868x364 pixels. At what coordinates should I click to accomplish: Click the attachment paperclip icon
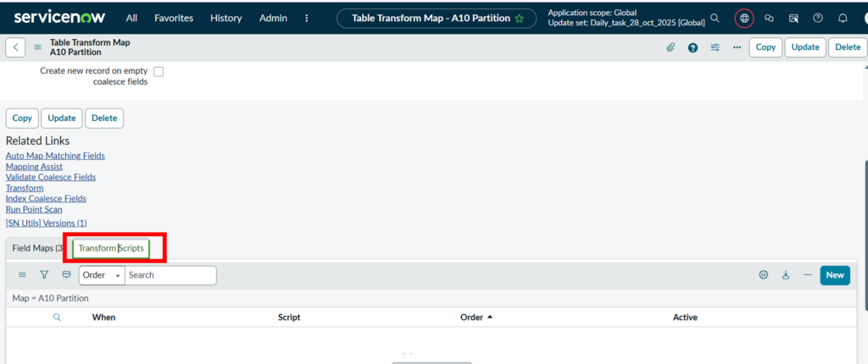pyautogui.click(x=670, y=47)
